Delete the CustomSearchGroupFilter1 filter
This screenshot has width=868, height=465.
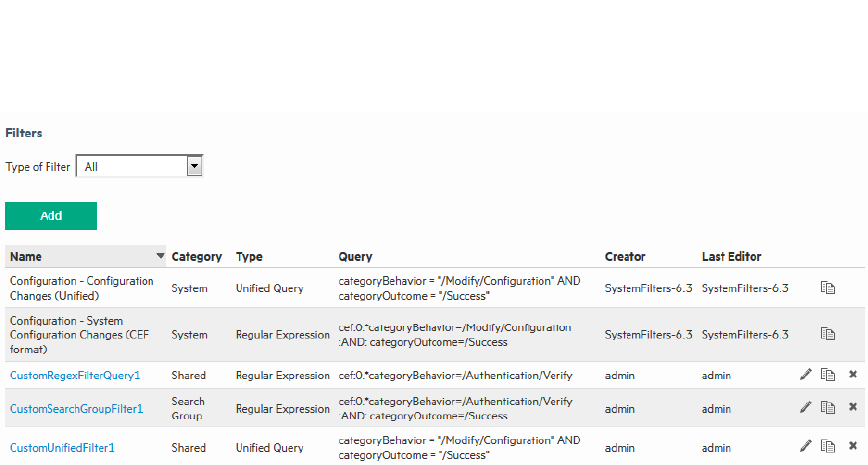point(853,408)
